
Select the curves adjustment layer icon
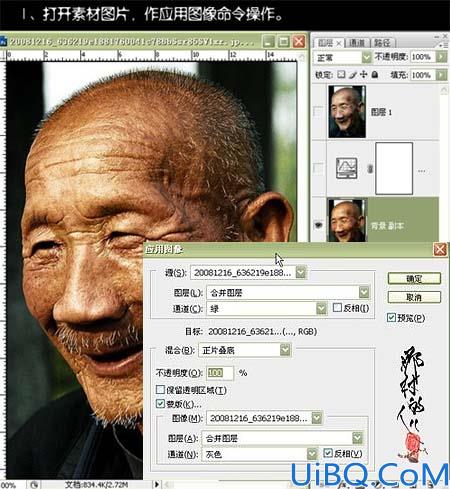point(346,168)
